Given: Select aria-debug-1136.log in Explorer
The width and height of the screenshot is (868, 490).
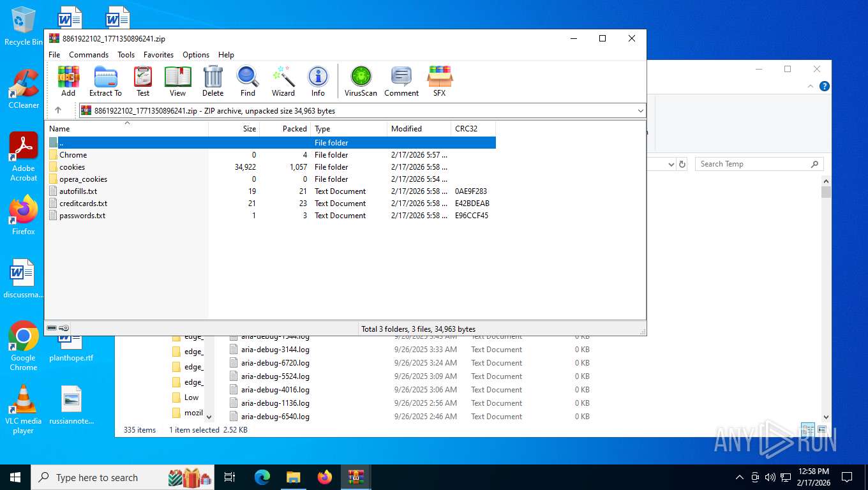Looking at the screenshot, I should click(275, 403).
